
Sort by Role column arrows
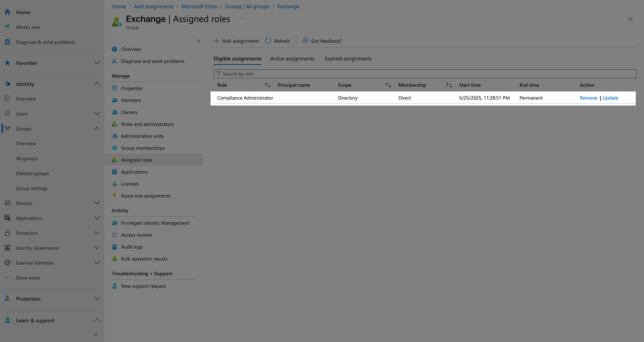(x=268, y=85)
